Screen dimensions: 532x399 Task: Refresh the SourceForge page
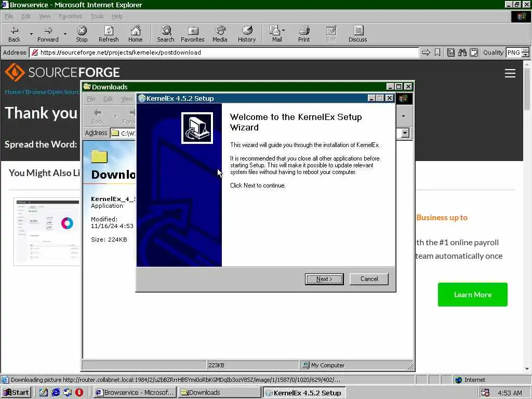click(x=109, y=34)
